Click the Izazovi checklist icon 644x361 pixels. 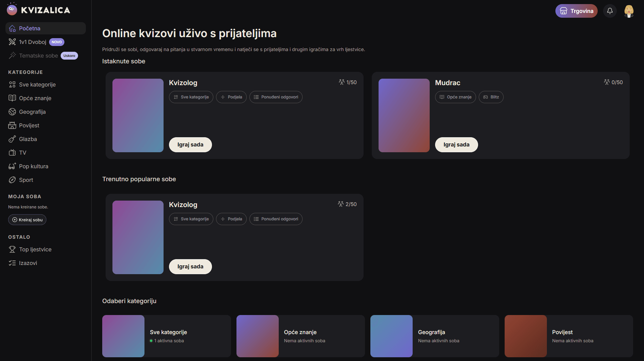[x=12, y=263]
